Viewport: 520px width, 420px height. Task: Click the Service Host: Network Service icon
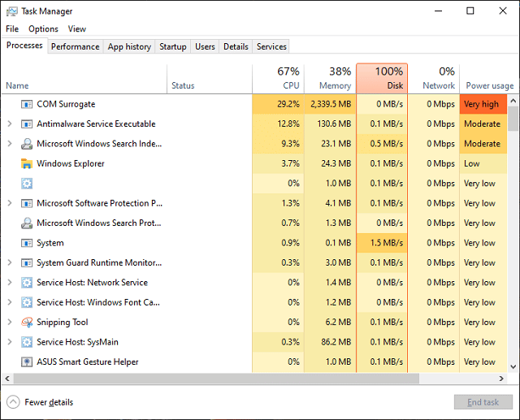(x=27, y=283)
